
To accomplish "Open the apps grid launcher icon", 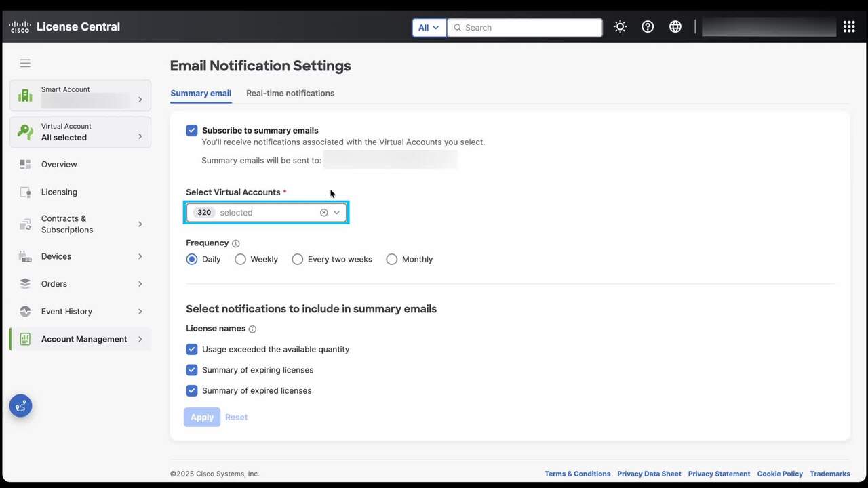I will tap(849, 27).
